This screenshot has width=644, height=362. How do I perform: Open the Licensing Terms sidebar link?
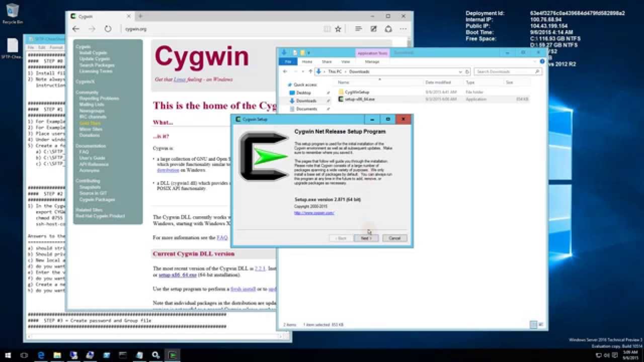[96, 71]
